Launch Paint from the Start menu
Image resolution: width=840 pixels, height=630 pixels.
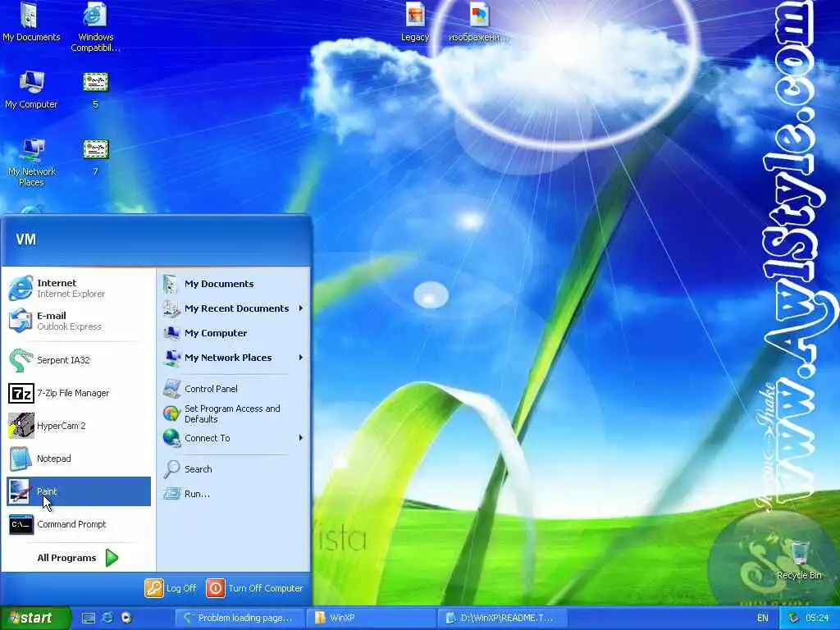click(x=79, y=491)
